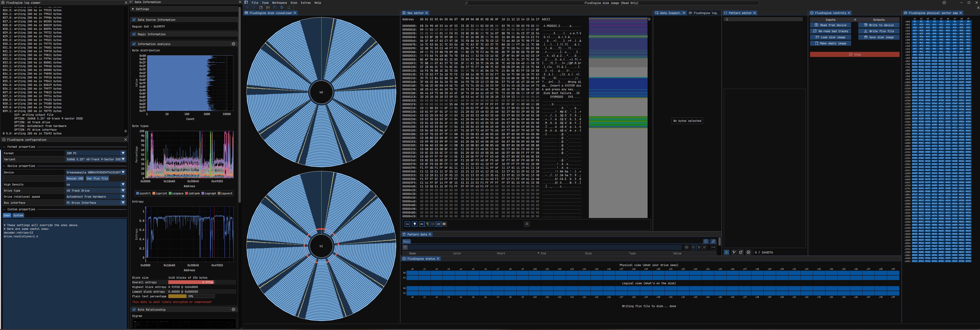Click the search box in the title bar

(x=611, y=3)
